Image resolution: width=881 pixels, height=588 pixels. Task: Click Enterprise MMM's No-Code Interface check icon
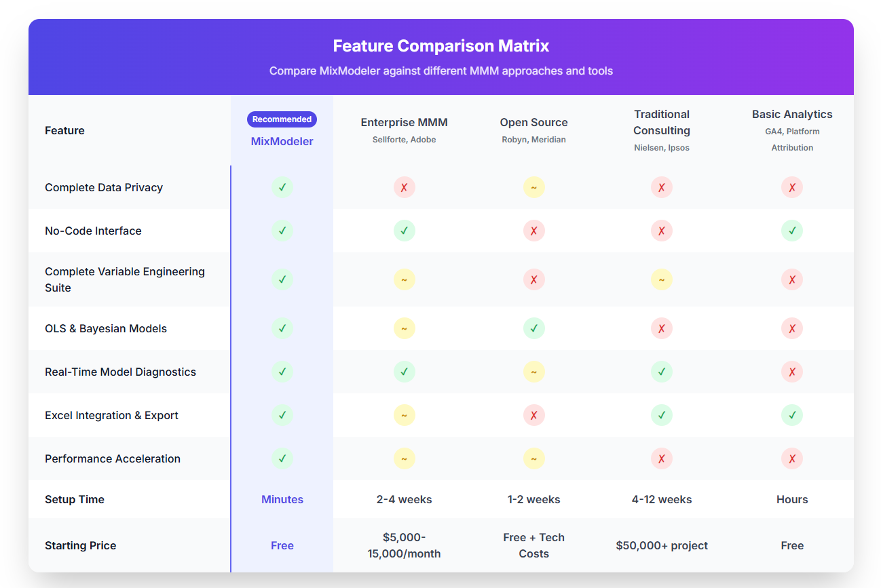click(404, 231)
